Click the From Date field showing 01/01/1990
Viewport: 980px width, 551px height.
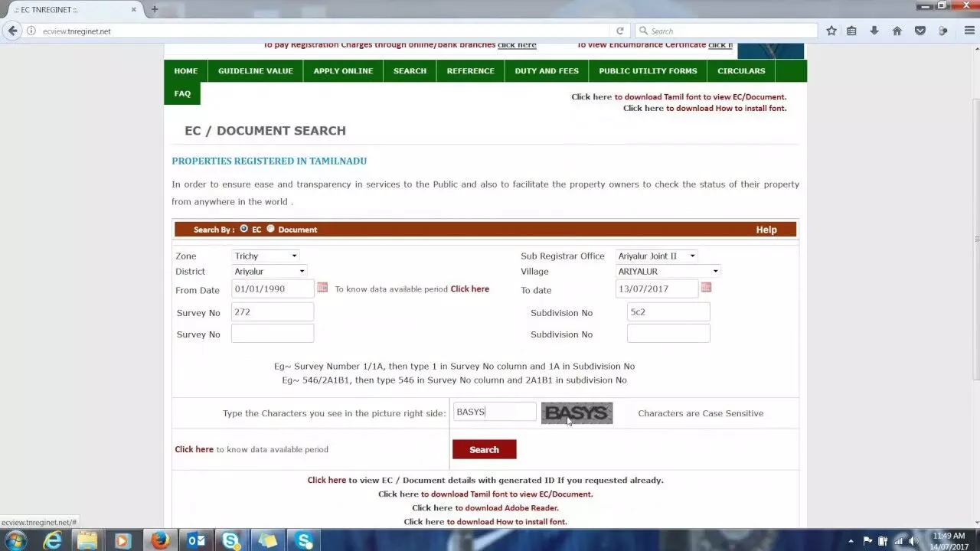[x=273, y=289]
